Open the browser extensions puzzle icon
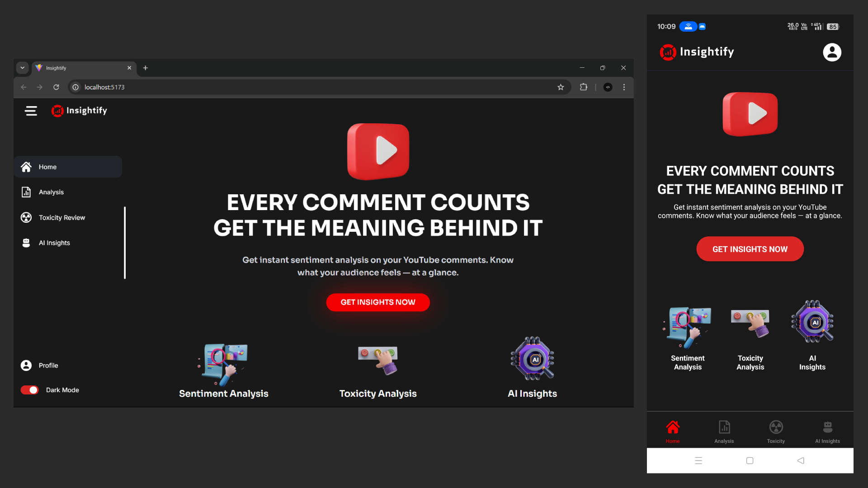 (584, 87)
